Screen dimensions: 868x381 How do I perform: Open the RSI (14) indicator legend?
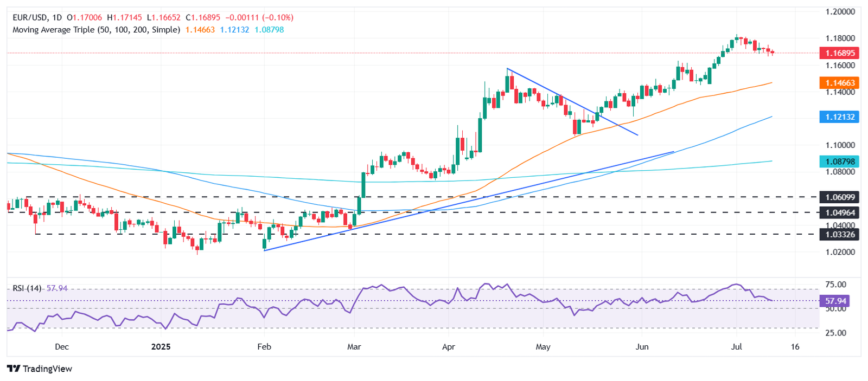28,288
